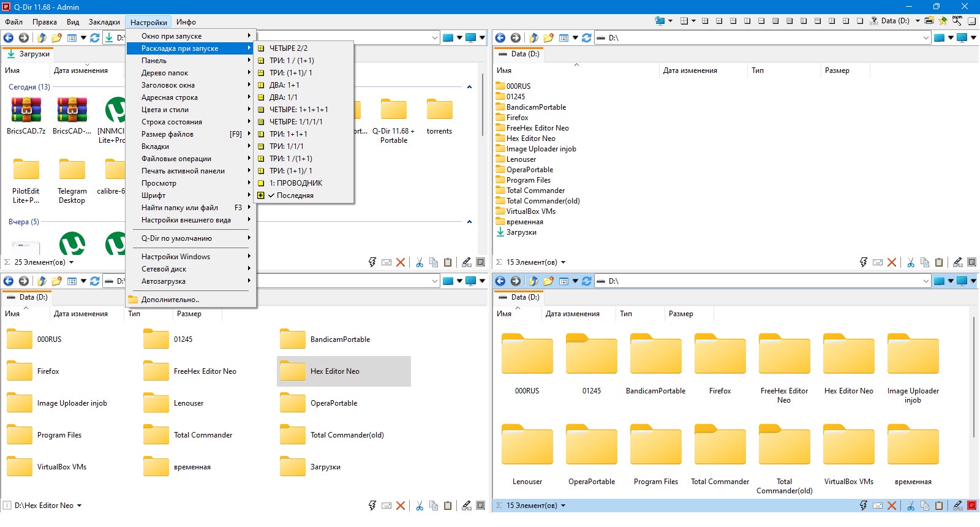Click red delete X in top-right pane status bar
Viewport: 980px width, 527px height.
pyautogui.click(x=892, y=262)
